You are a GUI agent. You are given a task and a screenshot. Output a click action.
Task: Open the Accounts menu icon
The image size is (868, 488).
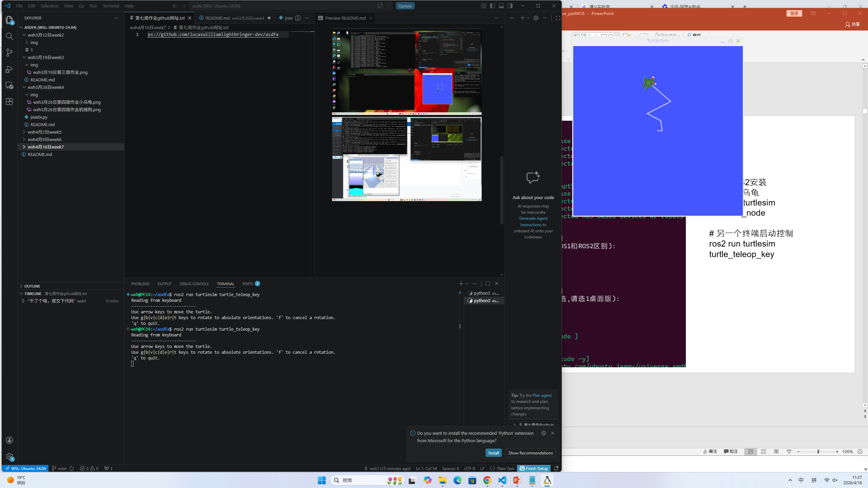(9, 440)
